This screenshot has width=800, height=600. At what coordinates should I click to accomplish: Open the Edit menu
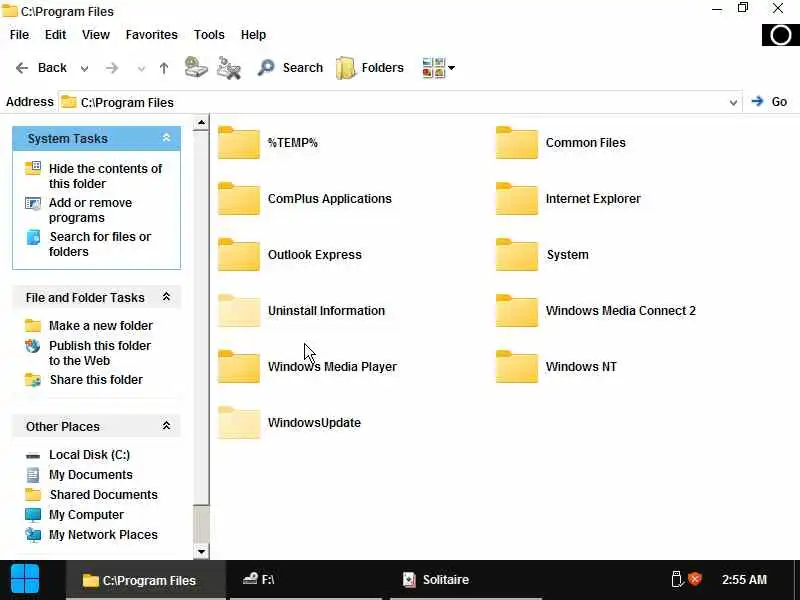[x=55, y=35]
